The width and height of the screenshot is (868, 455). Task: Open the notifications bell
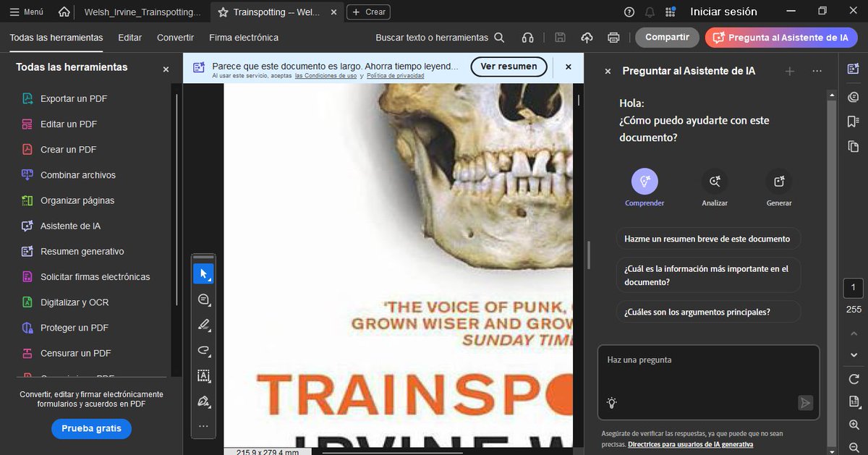click(650, 12)
